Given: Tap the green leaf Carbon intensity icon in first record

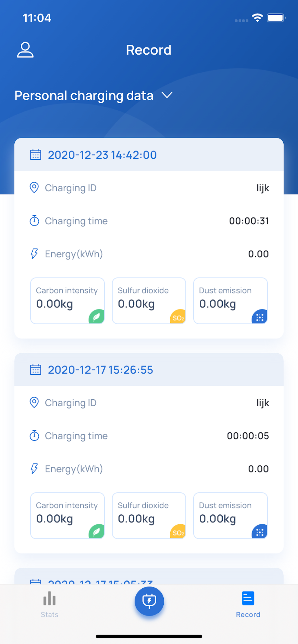Looking at the screenshot, I should tap(97, 317).
